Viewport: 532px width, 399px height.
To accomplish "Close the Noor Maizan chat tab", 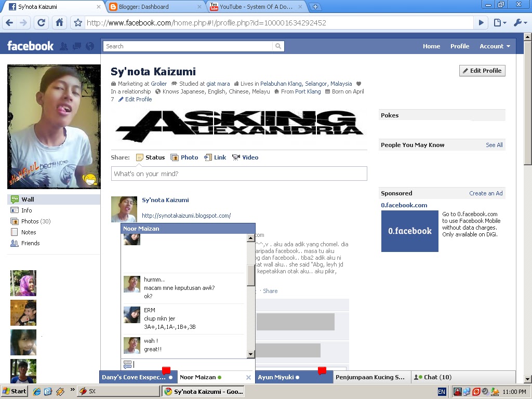I will 248,377.
